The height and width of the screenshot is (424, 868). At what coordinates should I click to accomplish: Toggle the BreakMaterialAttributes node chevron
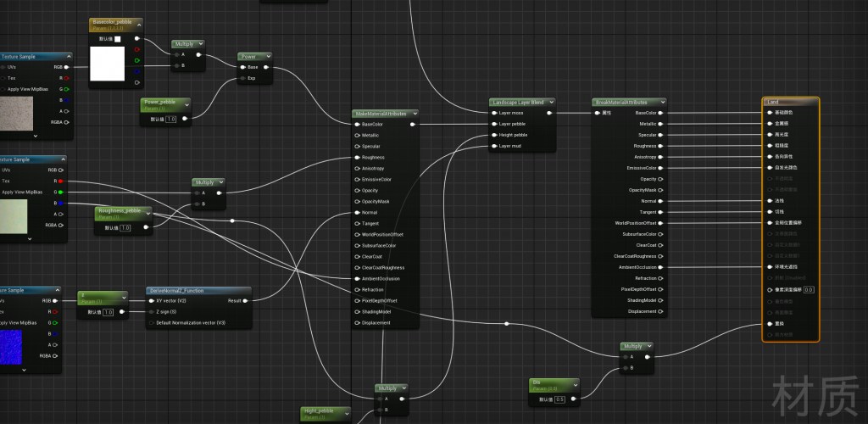pyautogui.click(x=661, y=103)
